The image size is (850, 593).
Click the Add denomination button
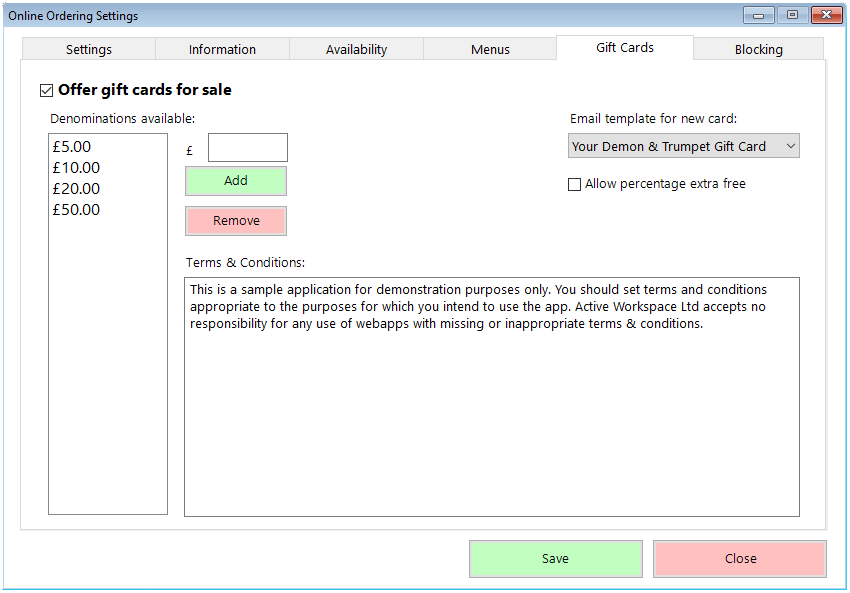(x=235, y=181)
